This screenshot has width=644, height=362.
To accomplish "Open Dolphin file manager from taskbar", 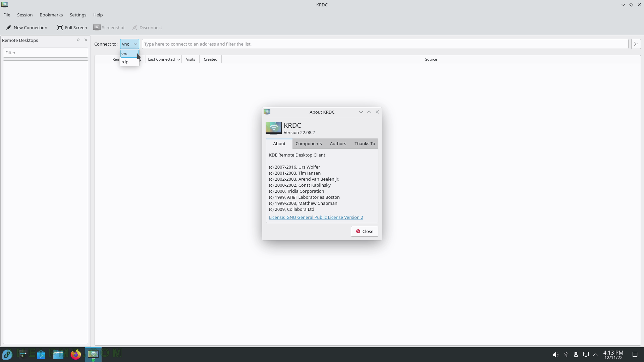I will [x=58, y=354].
